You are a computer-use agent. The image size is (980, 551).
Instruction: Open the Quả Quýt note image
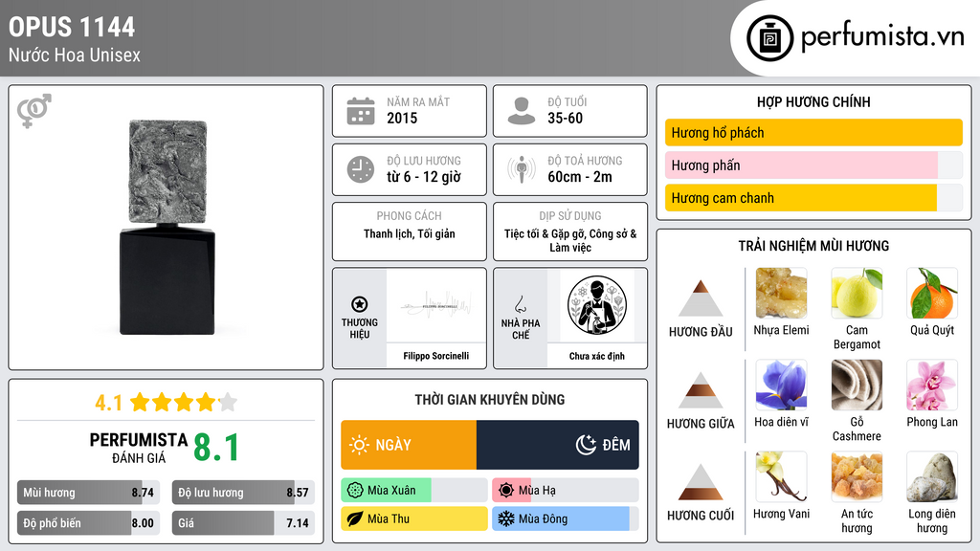[932, 293]
